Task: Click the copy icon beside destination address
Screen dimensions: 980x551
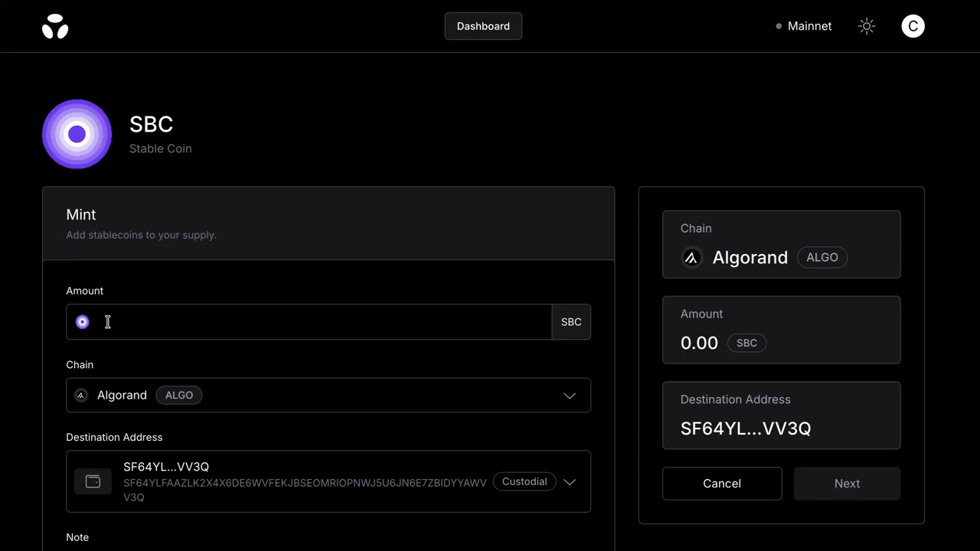Action: [x=92, y=481]
